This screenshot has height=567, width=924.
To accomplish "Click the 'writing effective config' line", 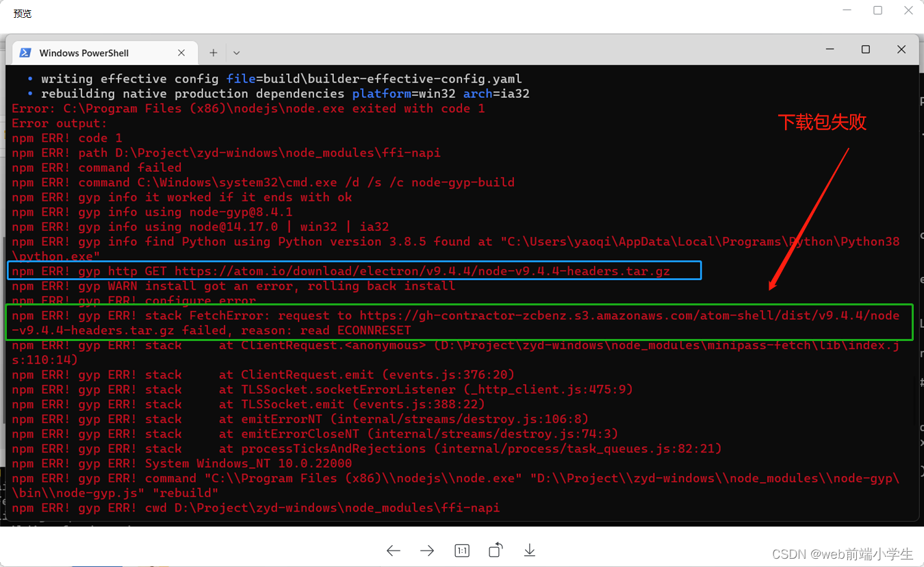I will (x=274, y=79).
